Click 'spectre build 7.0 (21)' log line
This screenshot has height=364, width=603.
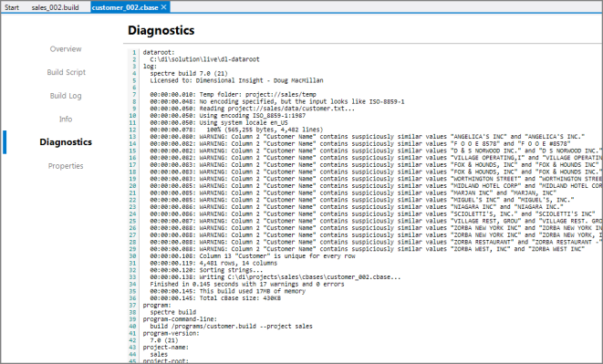[x=189, y=73]
